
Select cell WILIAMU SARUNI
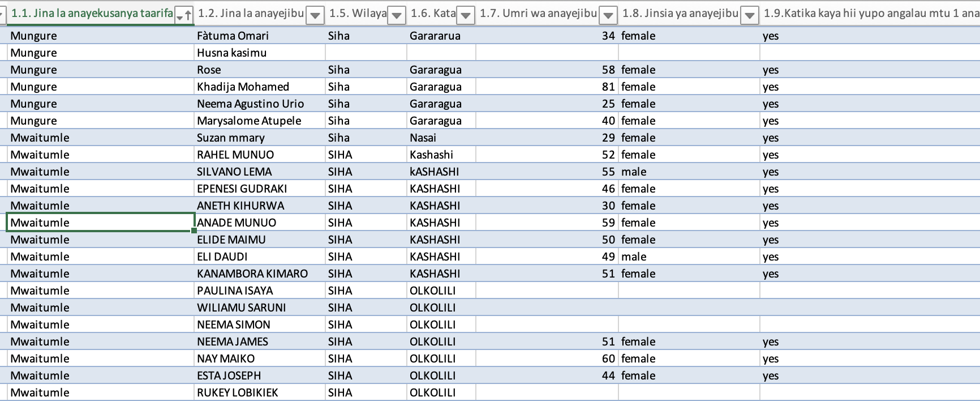click(260, 308)
